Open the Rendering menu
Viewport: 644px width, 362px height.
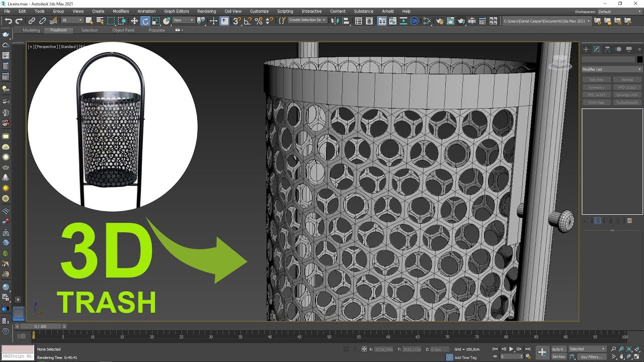pos(206,11)
